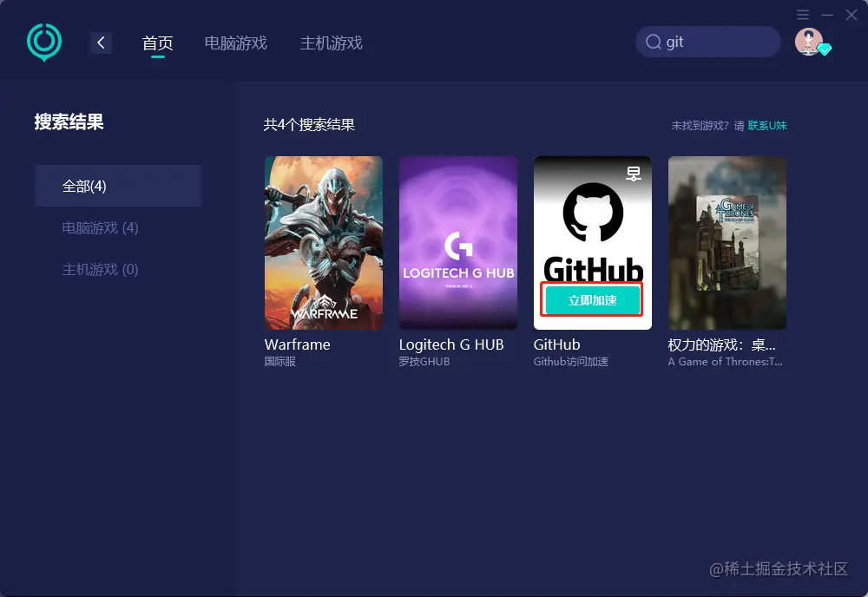Image resolution: width=868 pixels, height=597 pixels.
Task: Click the 共4个搜索结果 heading
Action: click(x=309, y=124)
